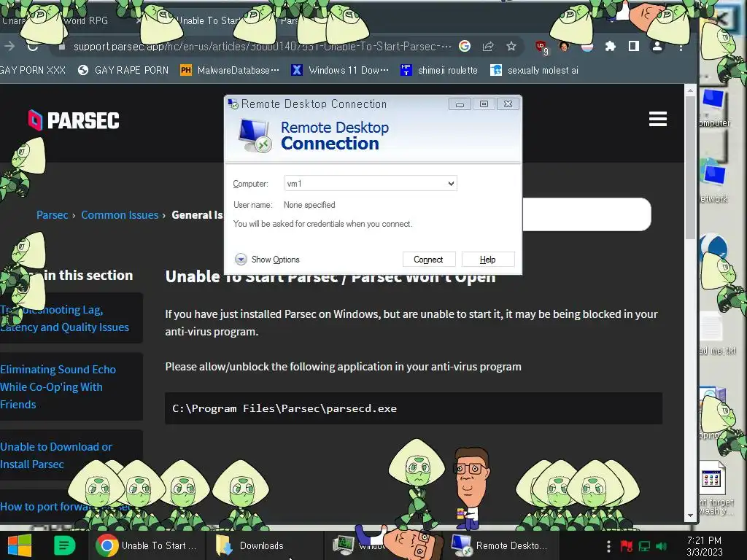The width and height of the screenshot is (747, 560).
Task: Open the Parsec hamburger menu
Action: point(657,119)
